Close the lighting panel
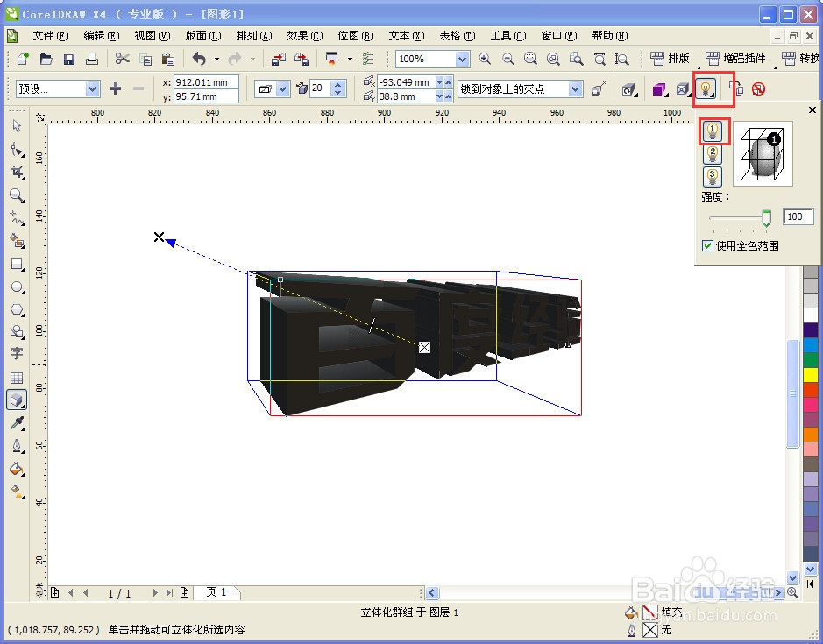This screenshot has width=823, height=644. click(x=812, y=110)
